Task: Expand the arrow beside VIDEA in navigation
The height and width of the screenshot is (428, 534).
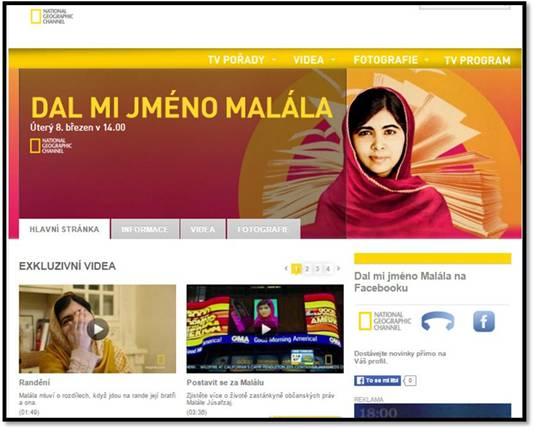Action: (333, 60)
